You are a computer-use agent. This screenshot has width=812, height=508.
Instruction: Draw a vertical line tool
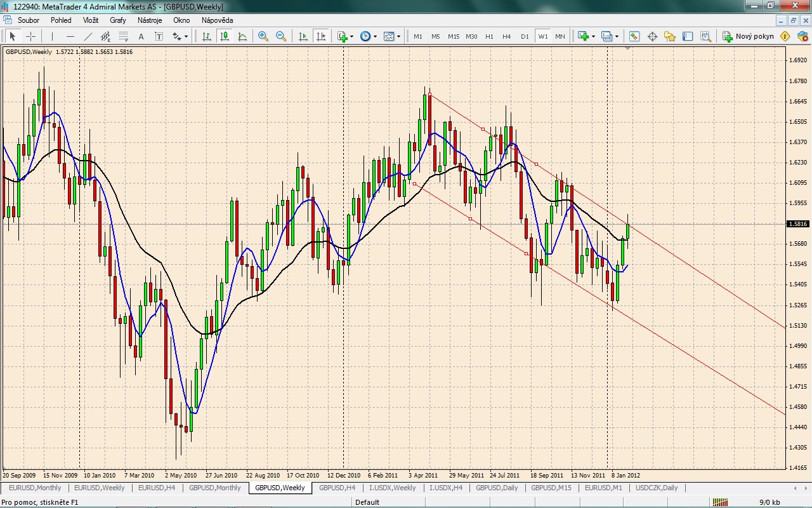click(53, 36)
